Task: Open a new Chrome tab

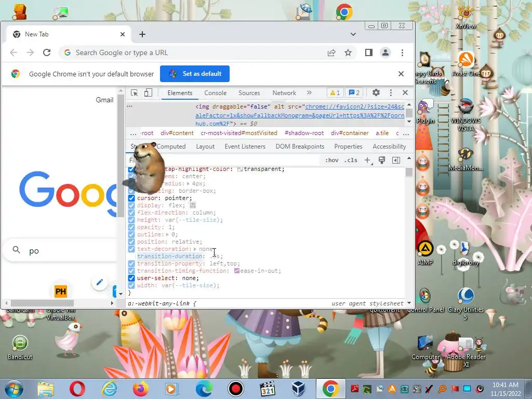Action: [142, 34]
